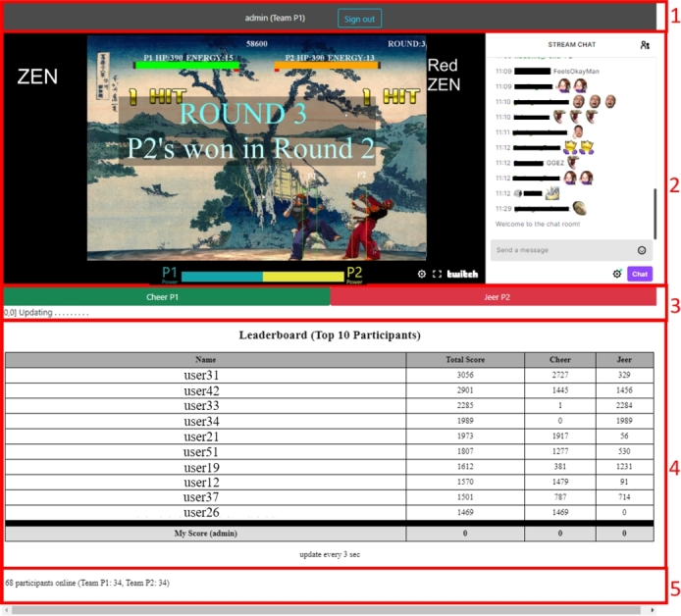The image size is (681, 616).
Task: Select user42 in the leaderboard
Action: pyautogui.click(x=201, y=390)
